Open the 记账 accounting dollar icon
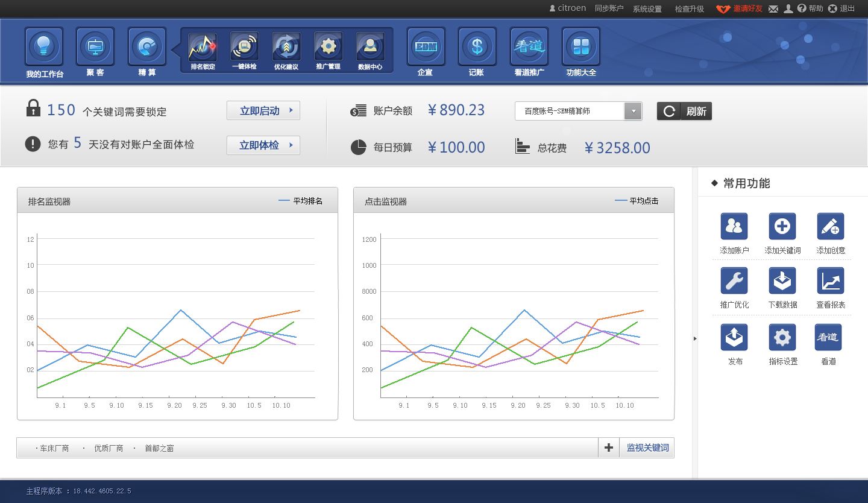Screen dimensions: 868x503 [477, 46]
